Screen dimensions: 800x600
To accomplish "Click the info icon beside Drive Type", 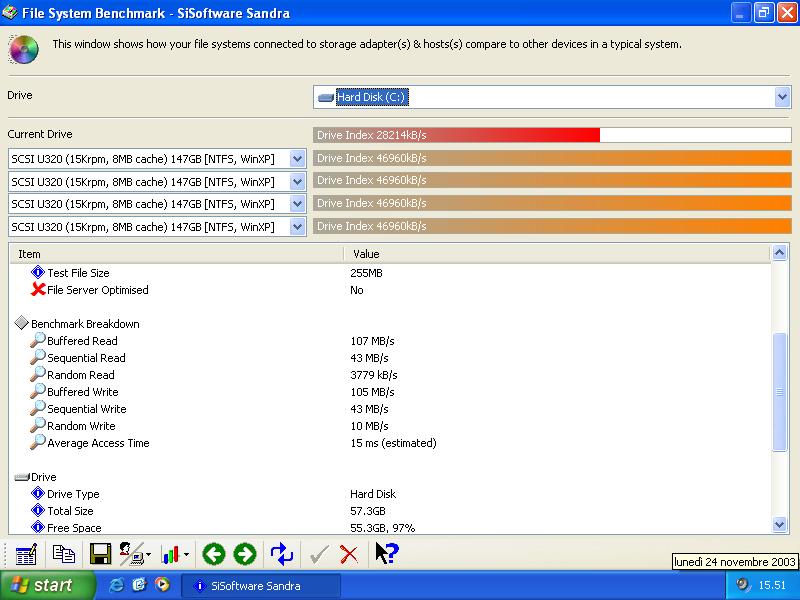I will (38, 493).
